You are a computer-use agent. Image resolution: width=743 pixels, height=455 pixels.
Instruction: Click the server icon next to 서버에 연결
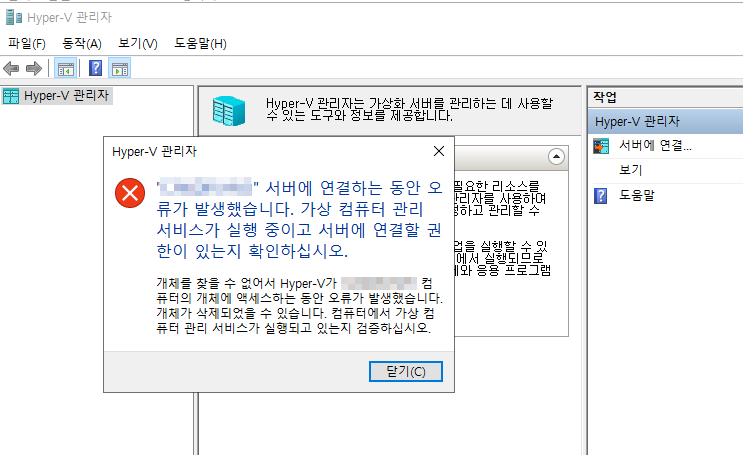[x=601, y=146]
